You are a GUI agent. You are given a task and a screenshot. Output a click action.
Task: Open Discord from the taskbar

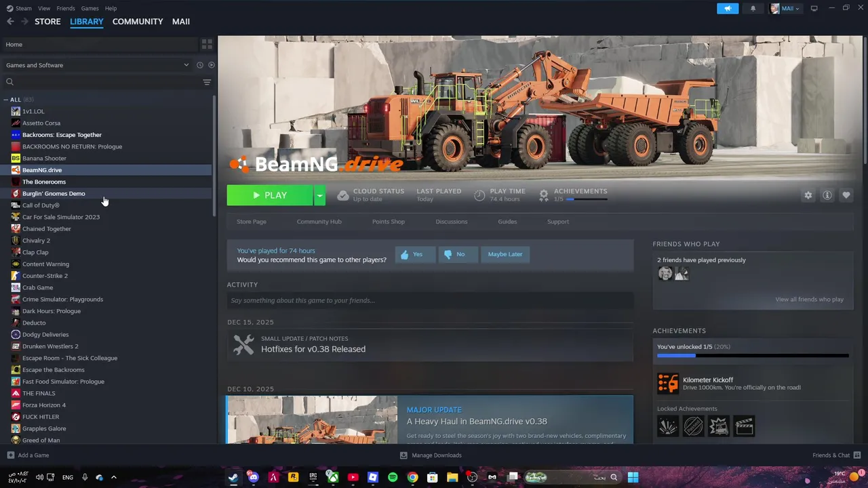tap(253, 477)
